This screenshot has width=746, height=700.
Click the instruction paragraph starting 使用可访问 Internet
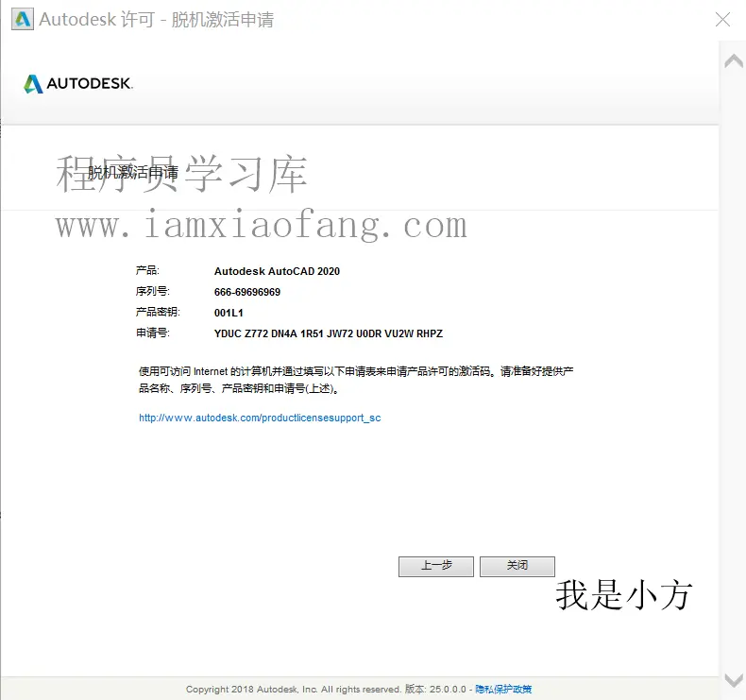click(x=356, y=380)
